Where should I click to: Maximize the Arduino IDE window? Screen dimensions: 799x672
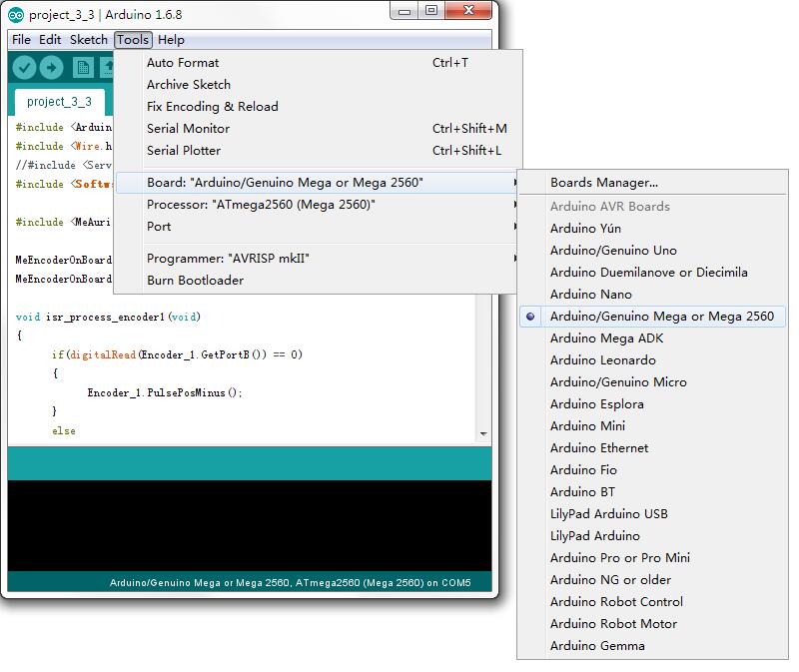pyautogui.click(x=430, y=11)
